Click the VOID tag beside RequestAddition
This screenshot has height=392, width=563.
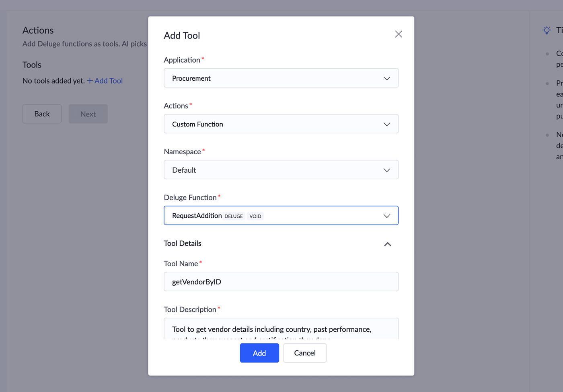(x=255, y=216)
